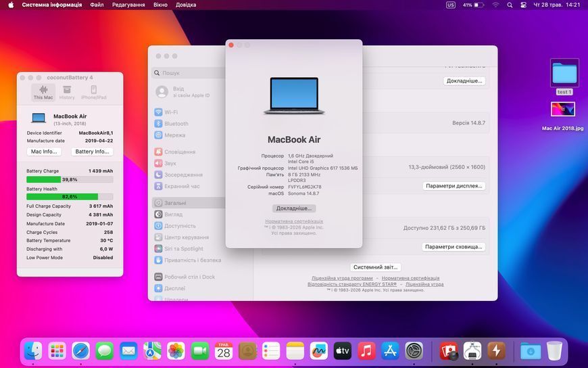Open System Settings gear in Dock
Image resolution: width=588 pixels, height=368 pixels.
click(x=414, y=351)
